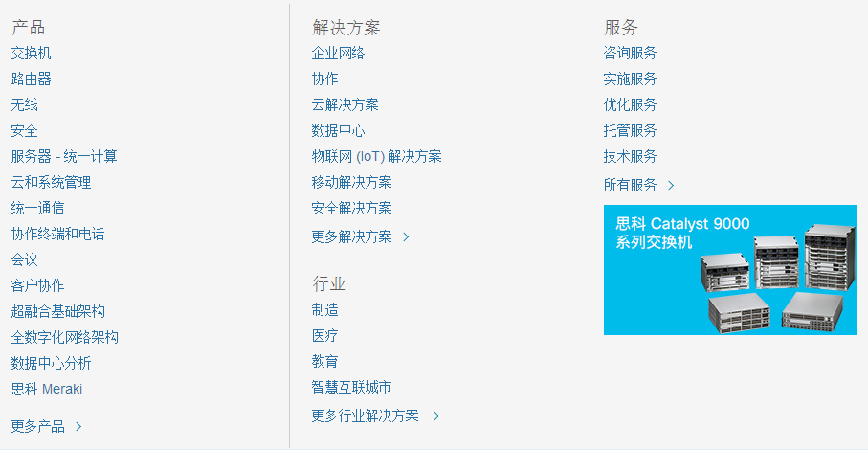Screen dimensions: 868x450
Task: Open 托管服务 link
Action: [630, 130]
